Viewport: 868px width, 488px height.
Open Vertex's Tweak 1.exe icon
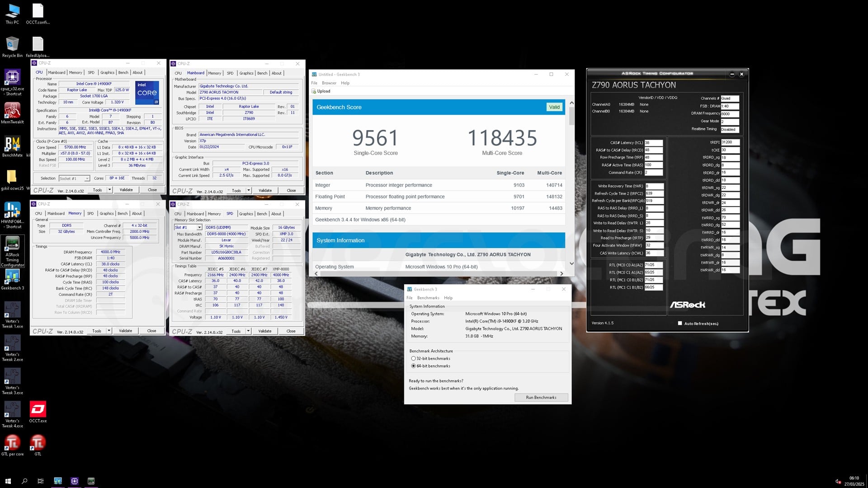click(12, 314)
